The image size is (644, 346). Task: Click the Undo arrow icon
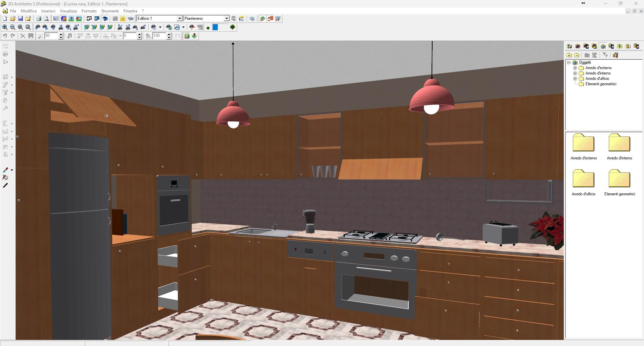click(5, 36)
